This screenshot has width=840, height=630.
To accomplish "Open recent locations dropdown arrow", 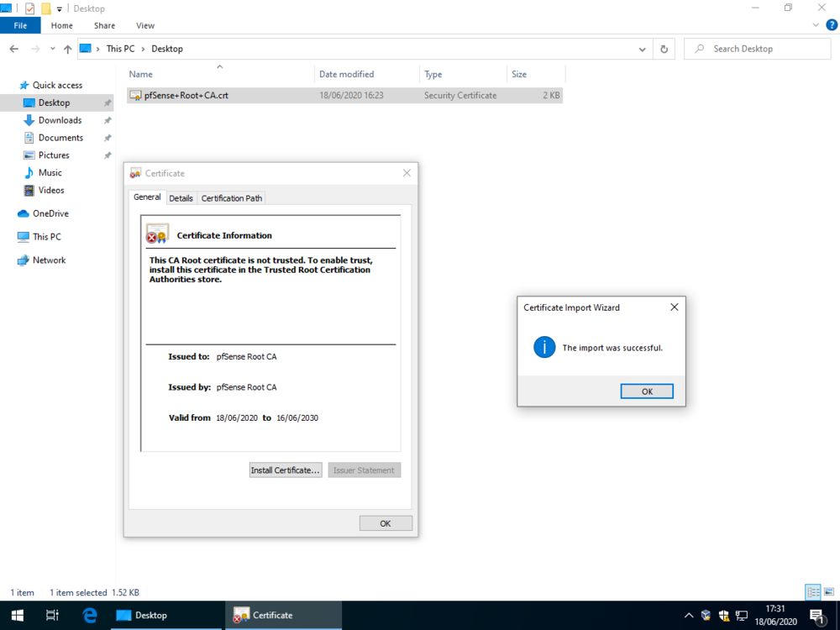I will 52,49.
